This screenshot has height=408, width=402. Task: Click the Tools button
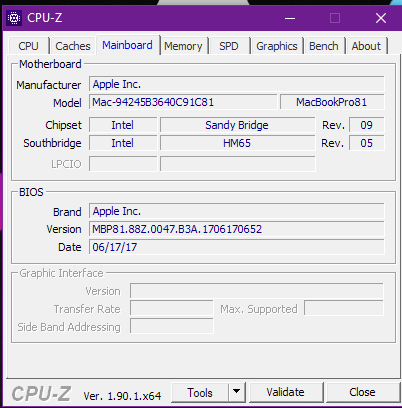click(200, 392)
